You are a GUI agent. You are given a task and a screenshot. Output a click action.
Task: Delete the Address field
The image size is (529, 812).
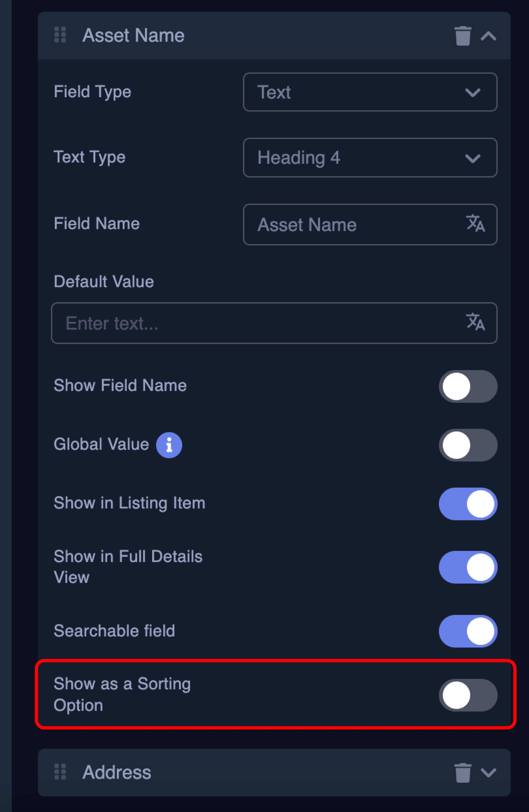point(462,773)
